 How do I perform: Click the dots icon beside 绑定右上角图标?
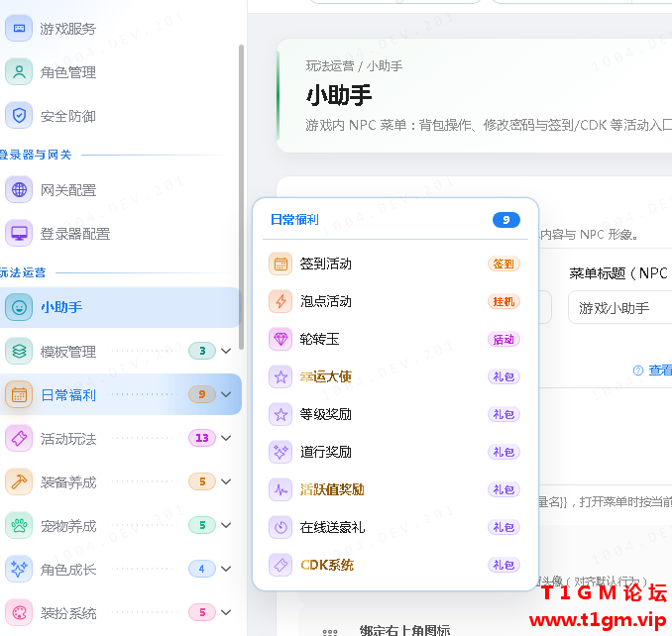pos(330,632)
